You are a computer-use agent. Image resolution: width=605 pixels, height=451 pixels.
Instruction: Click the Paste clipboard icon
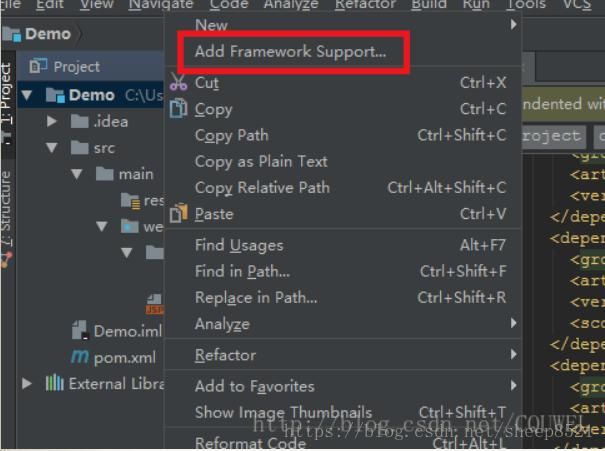[178, 213]
